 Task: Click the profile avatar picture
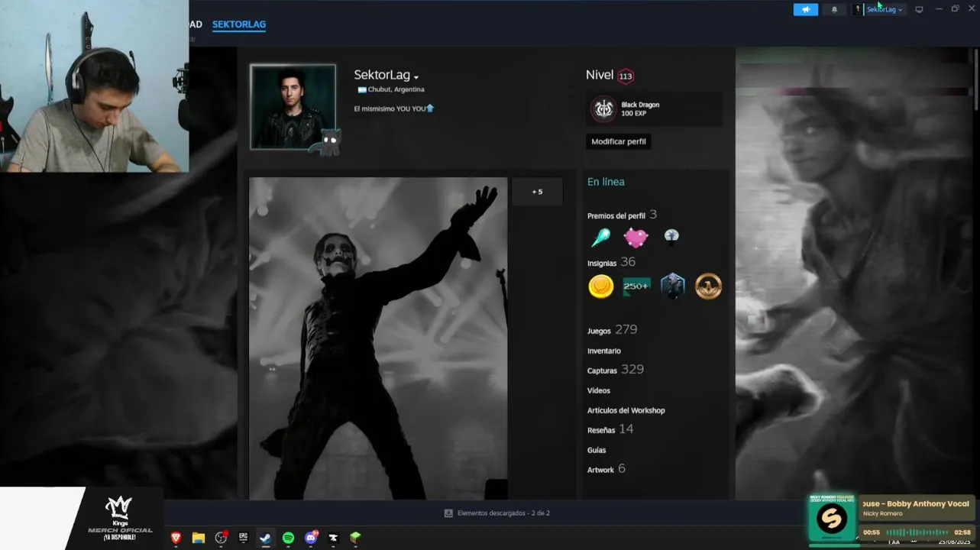(x=293, y=106)
